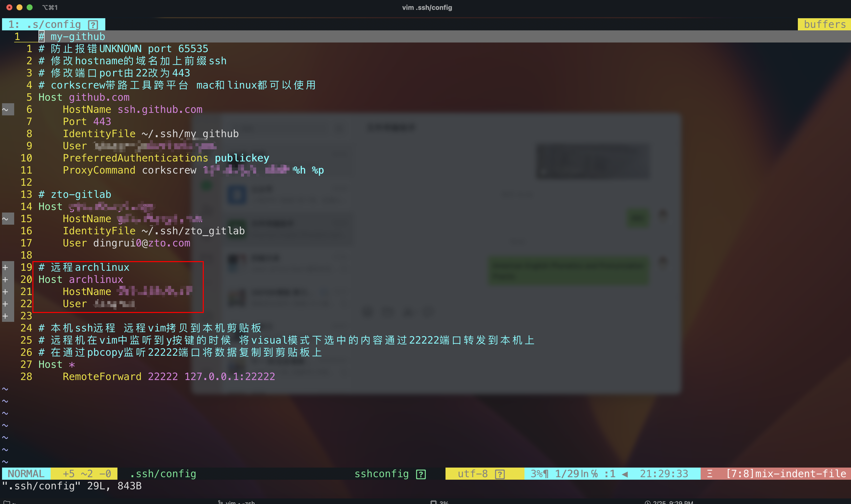Click the mix-indent-file warning segment
Image resolution: width=851 pixels, height=504 pixels.
(x=785, y=474)
